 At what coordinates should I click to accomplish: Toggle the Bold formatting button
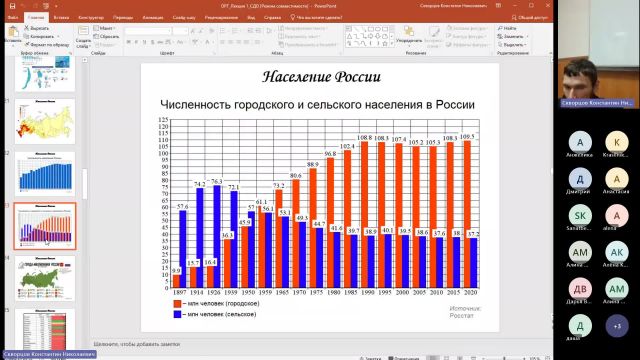[x=129, y=42]
